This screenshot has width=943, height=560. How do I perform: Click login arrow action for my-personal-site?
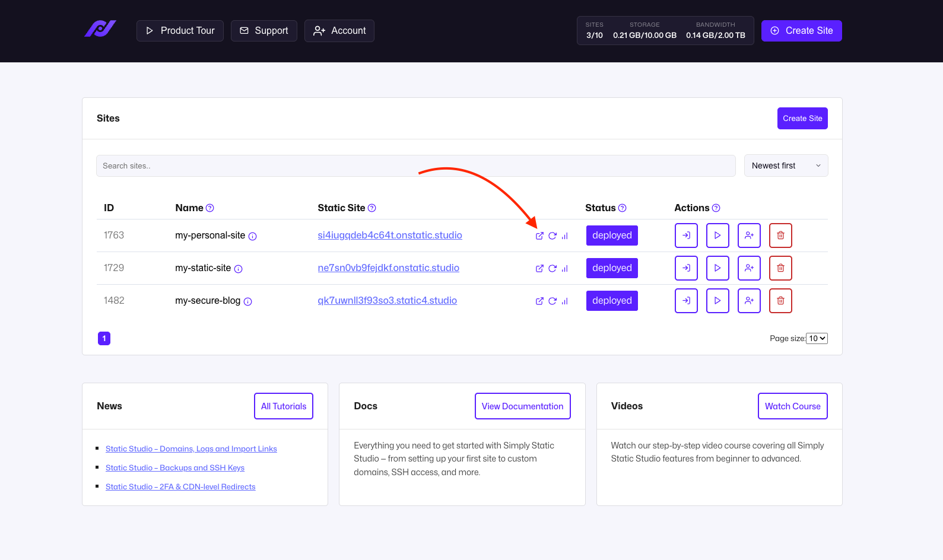[x=686, y=236]
